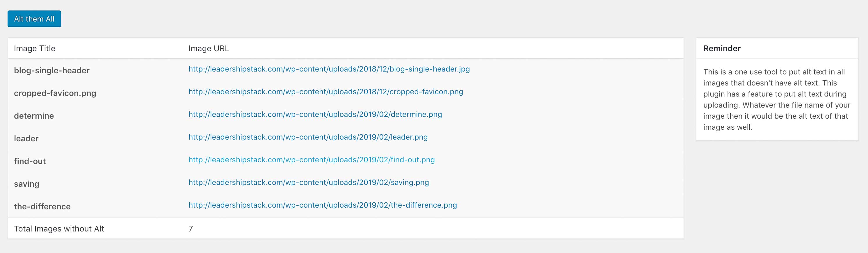Click the Image URL column header
The image size is (868, 253).
(x=209, y=49)
